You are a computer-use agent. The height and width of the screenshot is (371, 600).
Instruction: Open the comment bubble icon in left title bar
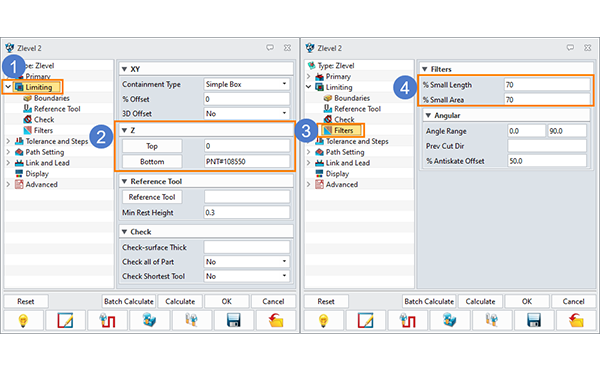[270, 48]
